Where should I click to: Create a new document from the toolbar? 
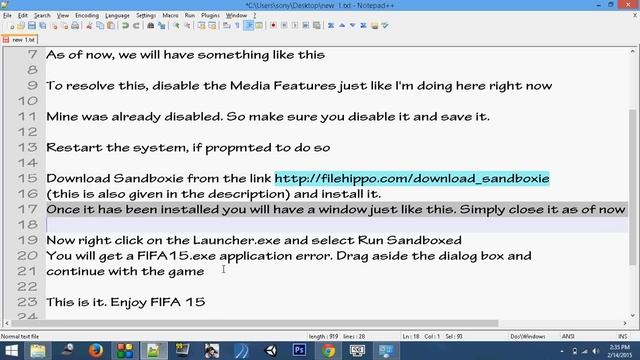tap(11, 26)
